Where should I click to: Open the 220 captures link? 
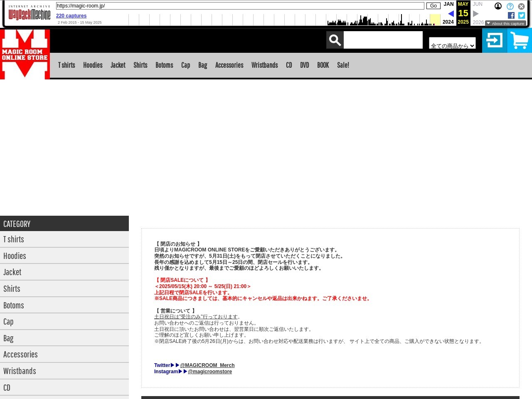[71, 16]
